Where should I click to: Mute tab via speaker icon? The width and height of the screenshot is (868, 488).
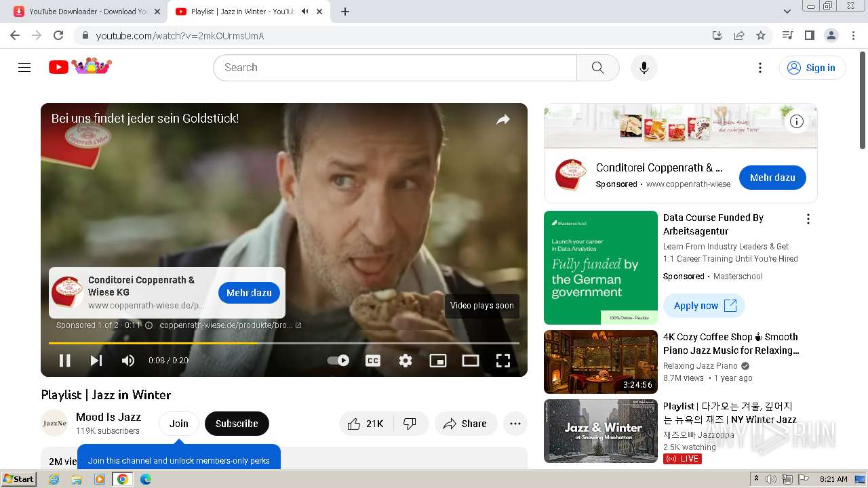pos(304,12)
